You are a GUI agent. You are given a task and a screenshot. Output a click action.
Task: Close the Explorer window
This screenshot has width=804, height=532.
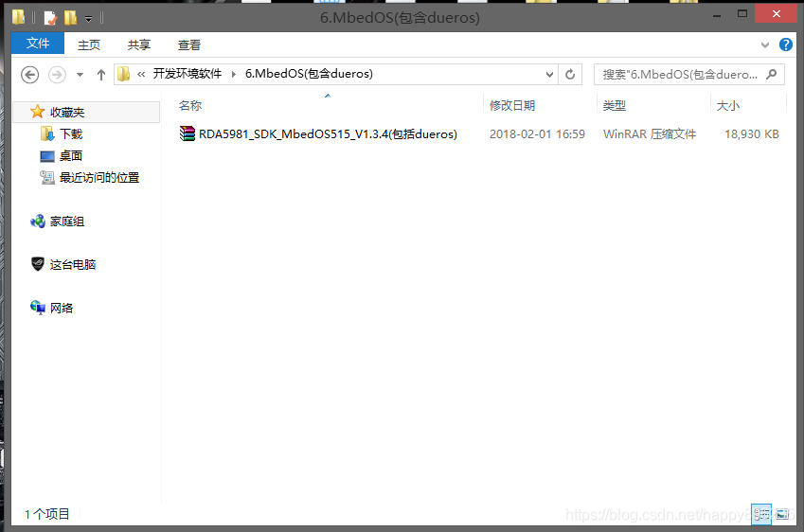[x=777, y=14]
